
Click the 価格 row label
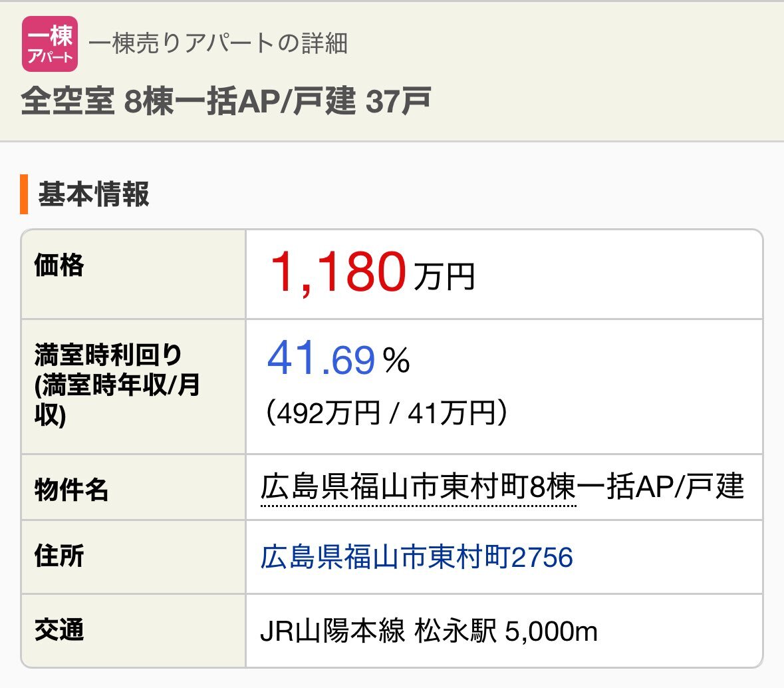[59, 265]
